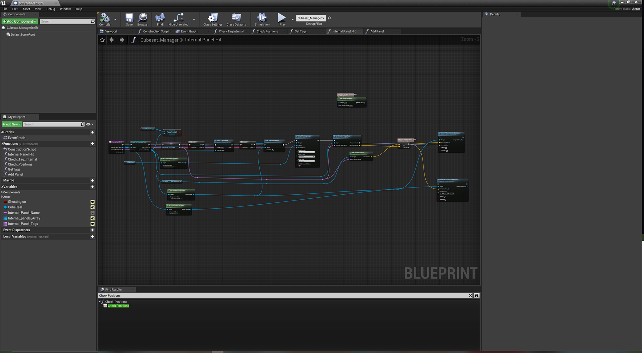Viewport: 644px width, 353px height.
Task: Collapse the Variables section
Action: point(2,187)
